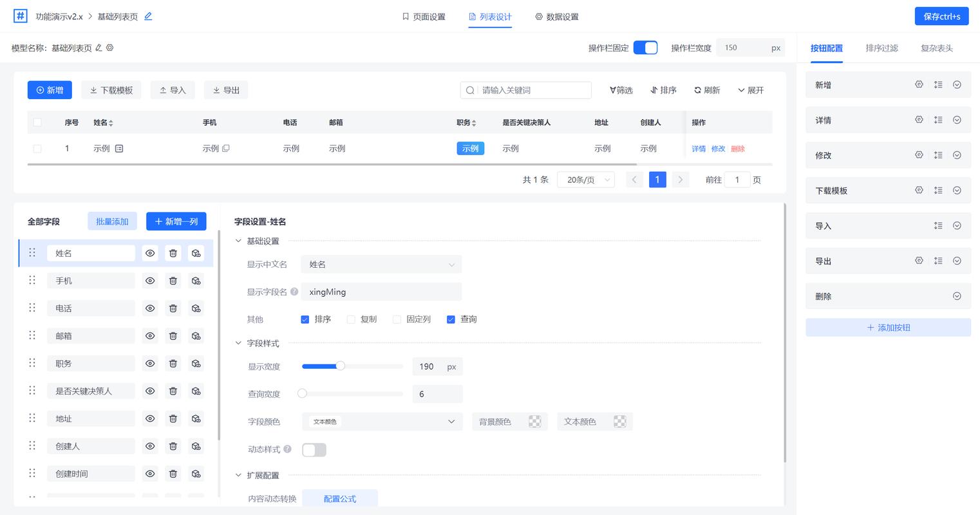Image resolution: width=980 pixels, height=515 pixels.
Task: Open the 背景颜色 color swatch
Action: pos(534,422)
